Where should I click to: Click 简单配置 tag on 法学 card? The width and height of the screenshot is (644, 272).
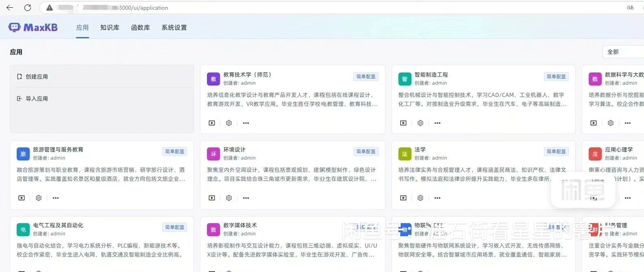point(556,151)
